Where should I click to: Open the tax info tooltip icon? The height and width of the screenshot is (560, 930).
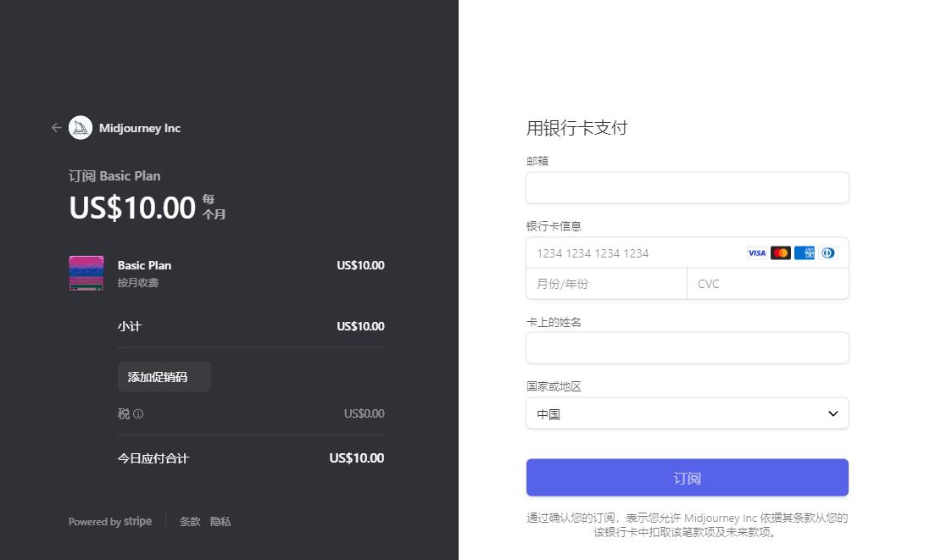pos(138,413)
